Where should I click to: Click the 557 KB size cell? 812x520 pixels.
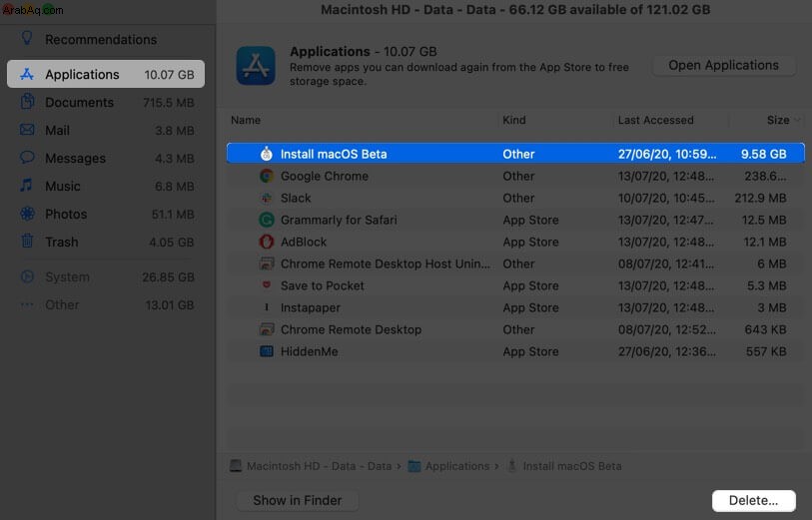766,351
